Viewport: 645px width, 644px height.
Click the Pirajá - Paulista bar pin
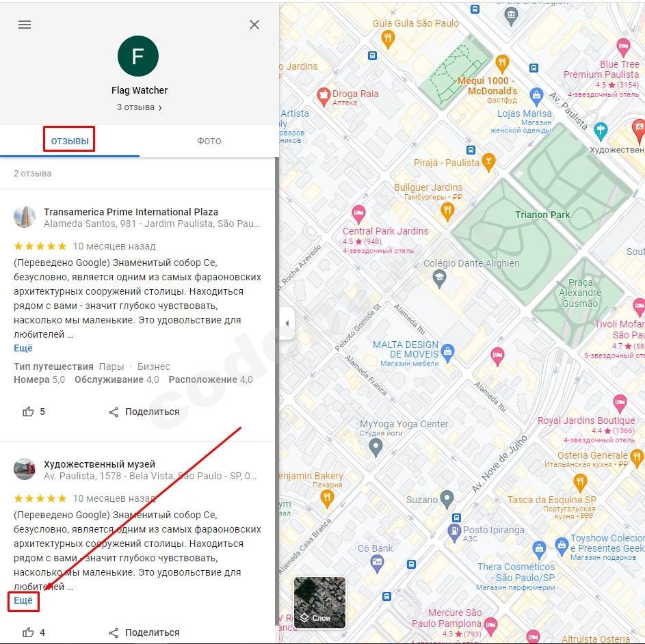pos(488,161)
